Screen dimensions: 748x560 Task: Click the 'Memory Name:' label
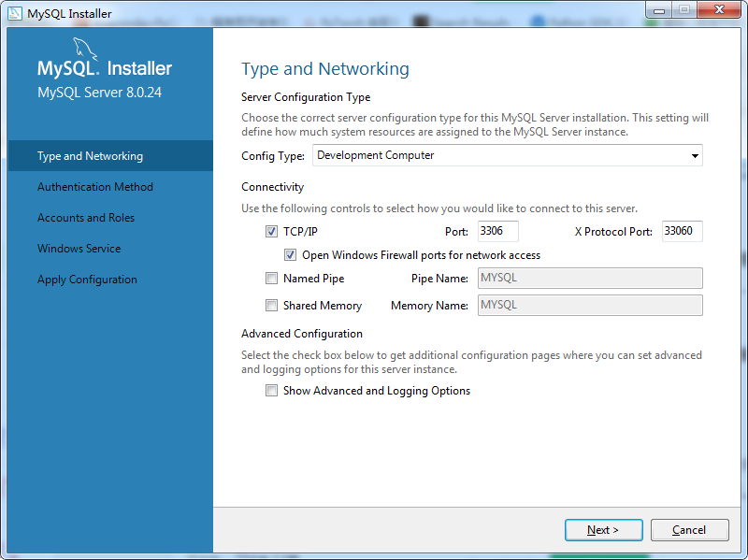[429, 306]
